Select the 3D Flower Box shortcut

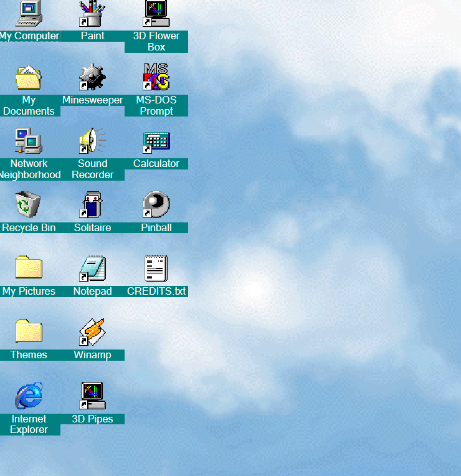coord(156,14)
